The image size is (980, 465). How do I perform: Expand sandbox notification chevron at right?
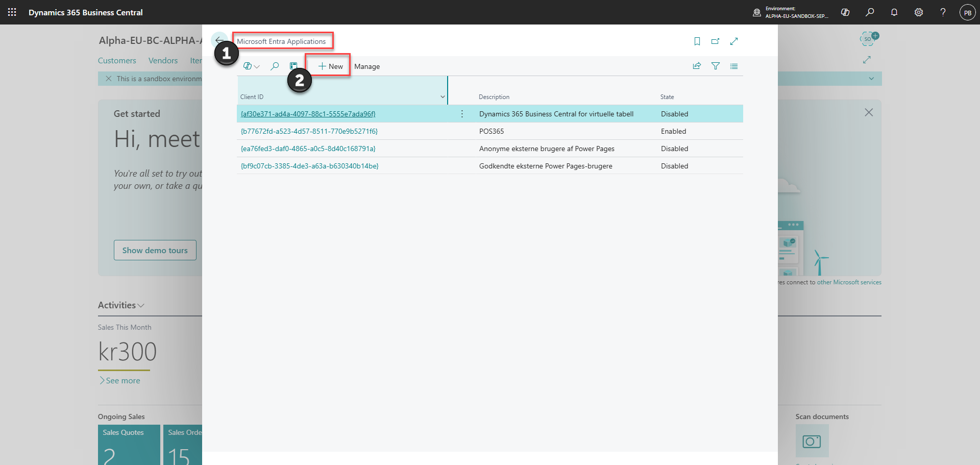coord(871,79)
